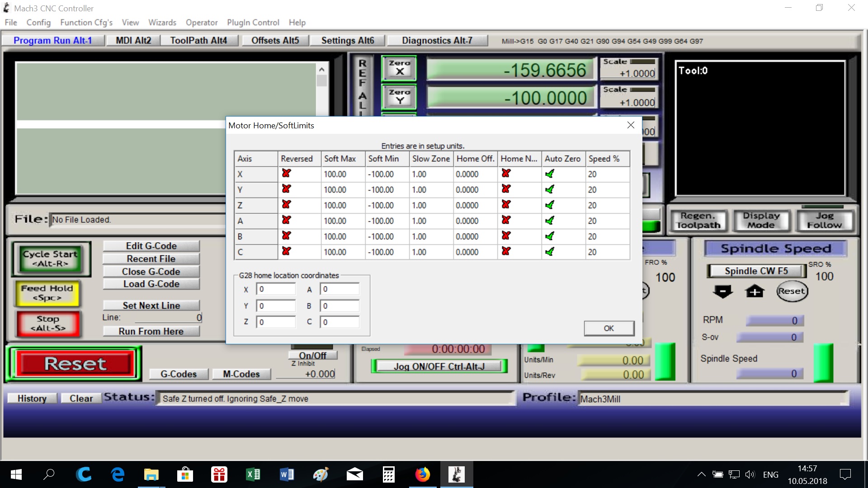Switch to Diagnostics Alt-7 tab
The image size is (868, 488).
click(437, 41)
